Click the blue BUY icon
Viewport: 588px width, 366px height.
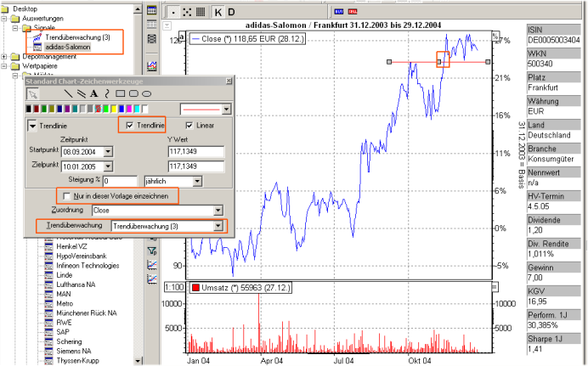[x=339, y=12]
